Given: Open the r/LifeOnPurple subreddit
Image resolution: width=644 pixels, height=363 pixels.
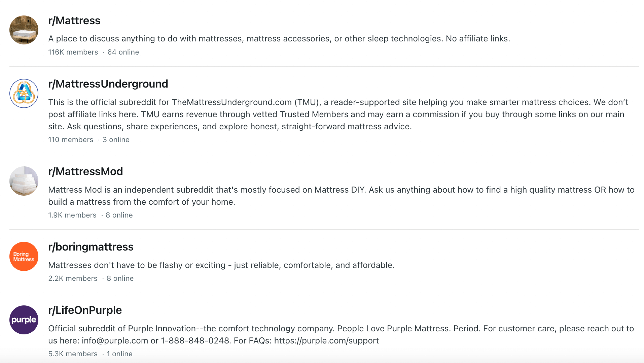Looking at the screenshot, I should pyautogui.click(x=85, y=310).
